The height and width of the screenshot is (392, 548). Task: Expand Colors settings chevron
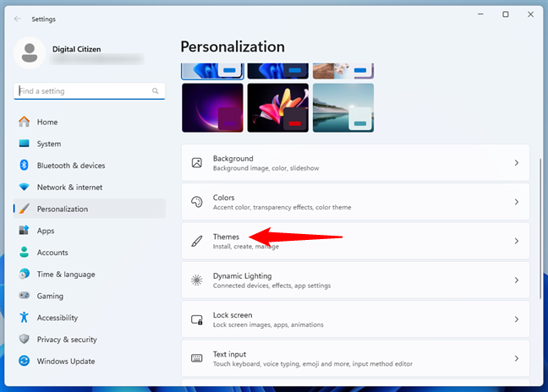coord(516,202)
